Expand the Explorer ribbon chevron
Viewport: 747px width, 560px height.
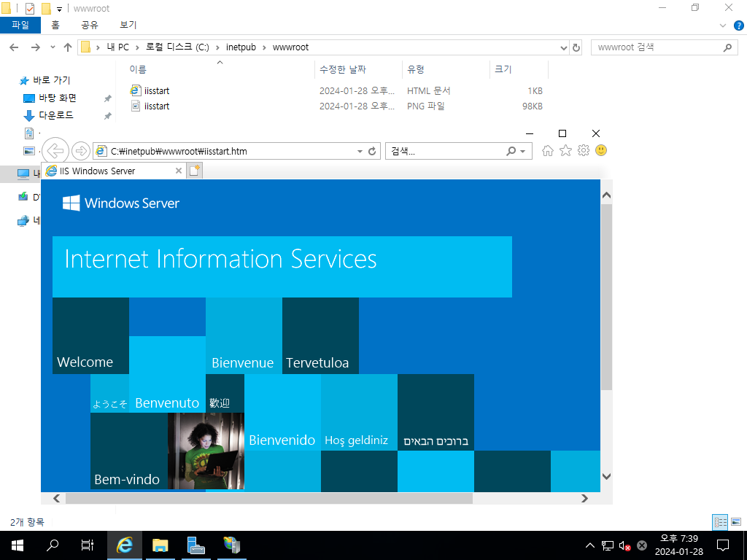click(723, 26)
